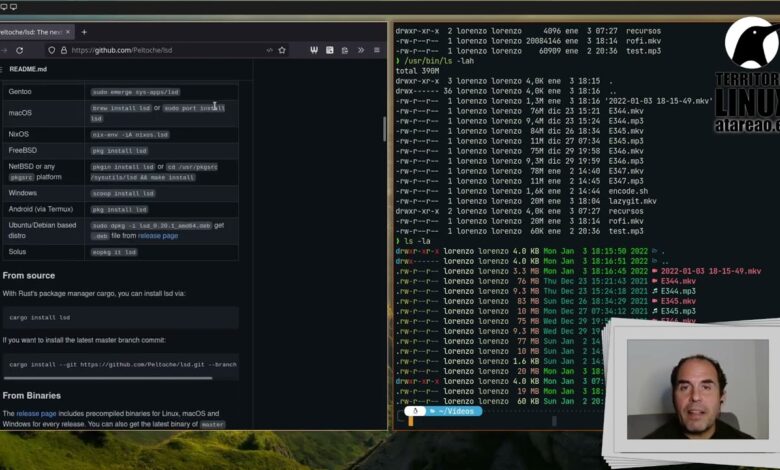Image resolution: width=780 pixels, height=470 pixels.
Task: Select the Solus 'eopkg it lsd' command
Action: [x=114, y=252]
